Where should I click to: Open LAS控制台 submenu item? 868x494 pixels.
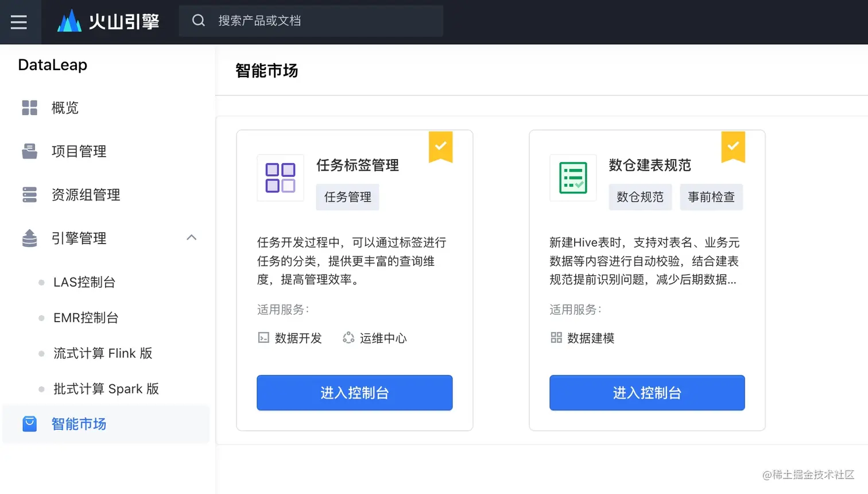click(84, 282)
